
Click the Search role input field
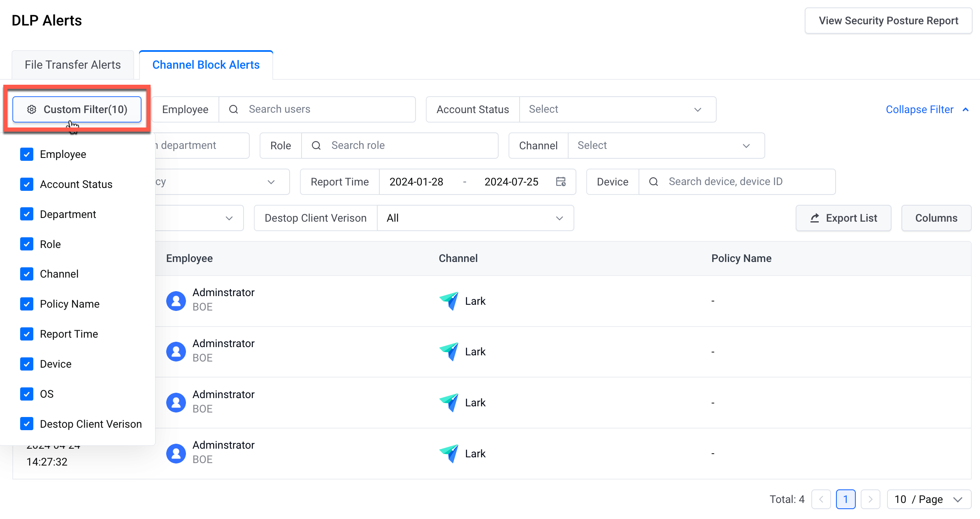point(400,146)
